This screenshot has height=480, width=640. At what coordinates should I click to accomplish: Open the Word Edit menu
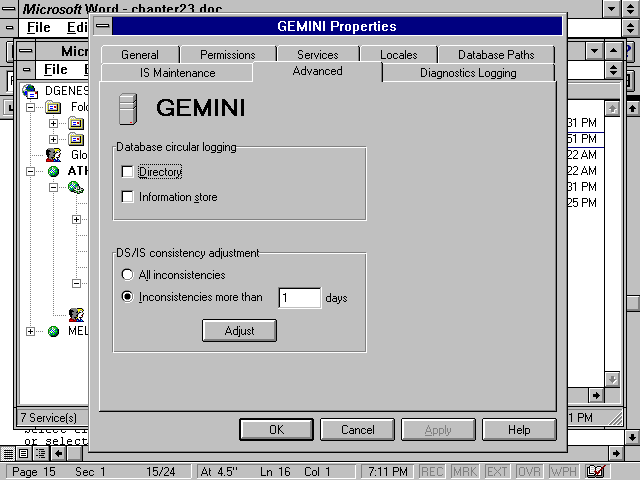click(x=78, y=27)
